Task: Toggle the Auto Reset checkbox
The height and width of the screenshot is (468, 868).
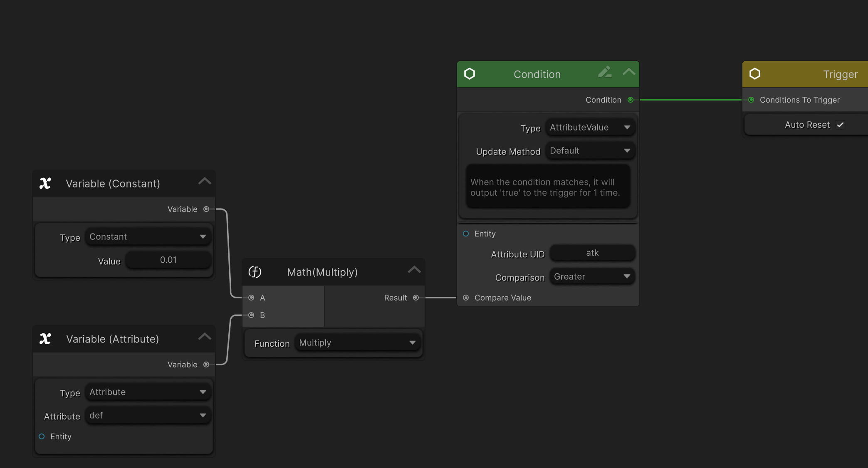Action: point(840,125)
